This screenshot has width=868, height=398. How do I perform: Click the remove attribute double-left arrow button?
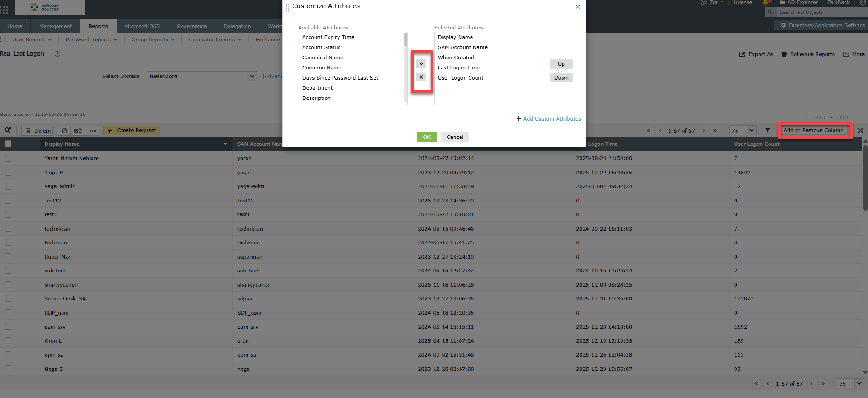coord(421,77)
